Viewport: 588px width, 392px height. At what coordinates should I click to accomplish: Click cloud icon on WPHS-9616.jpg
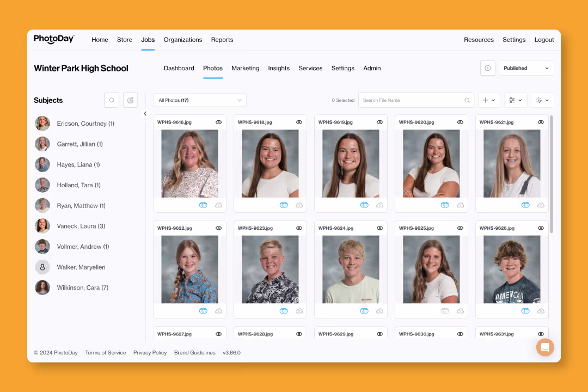coord(219,205)
